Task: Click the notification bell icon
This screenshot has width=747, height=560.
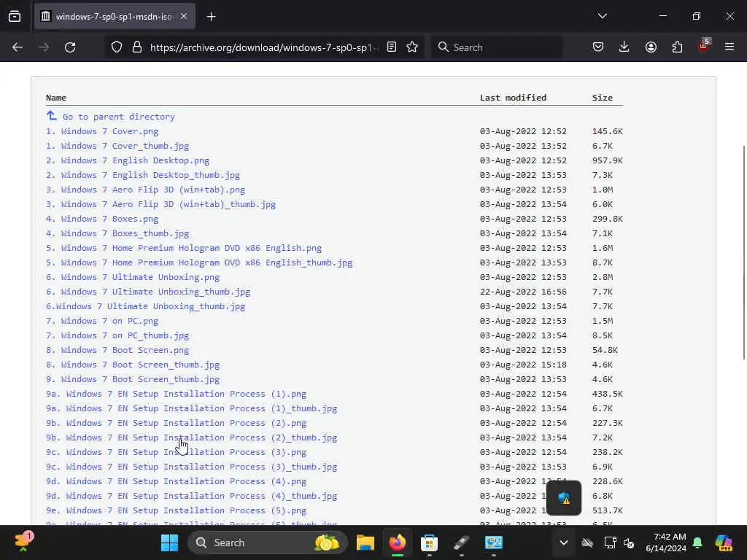Action: pyautogui.click(x=697, y=542)
